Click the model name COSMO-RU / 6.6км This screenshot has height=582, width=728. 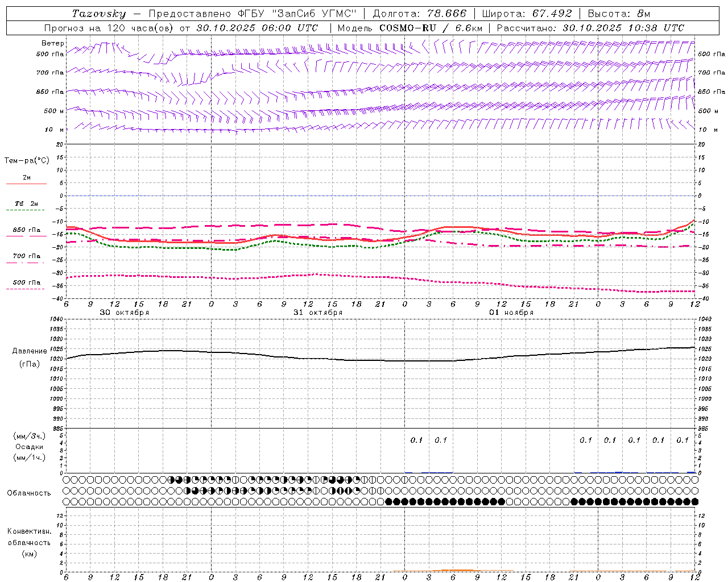point(431,28)
